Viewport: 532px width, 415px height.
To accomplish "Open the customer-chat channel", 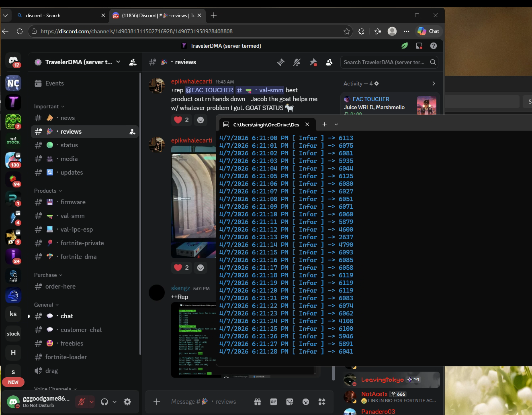I will click(x=85, y=330).
